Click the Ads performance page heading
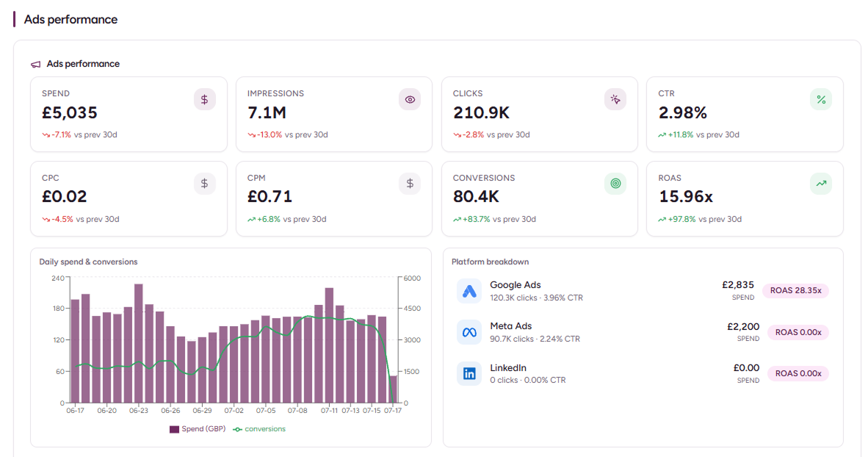The height and width of the screenshot is (457, 868). [70, 19]
